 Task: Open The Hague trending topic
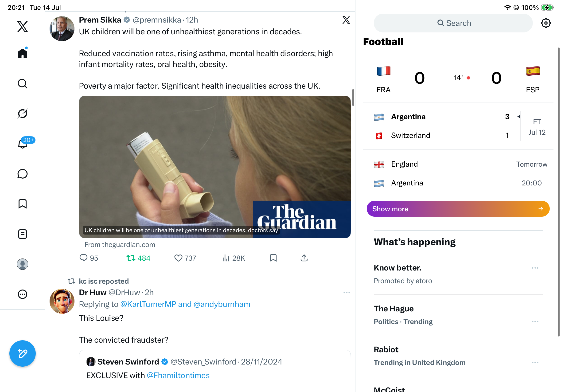394,308
